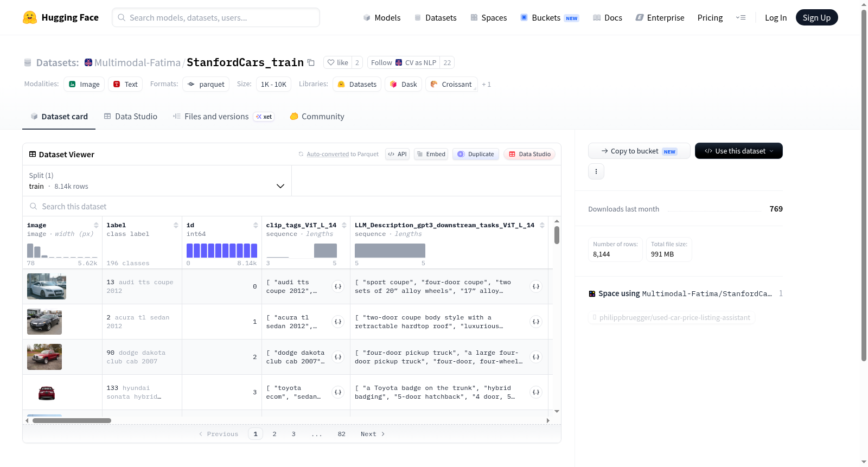Expand JSON view for audi tts clip_tags cell
This screenshot has width=868, height=467.
338,286
